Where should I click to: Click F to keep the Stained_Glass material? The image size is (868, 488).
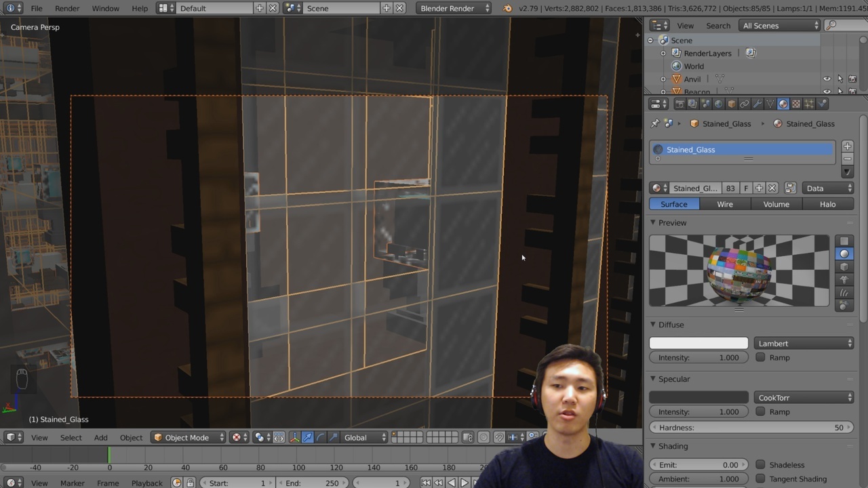[746, 188]
